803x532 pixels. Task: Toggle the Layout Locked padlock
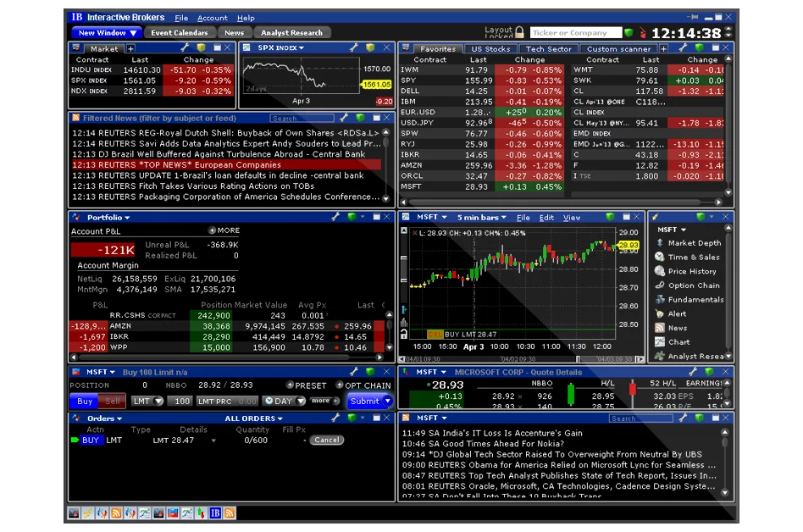pos(519,33)
